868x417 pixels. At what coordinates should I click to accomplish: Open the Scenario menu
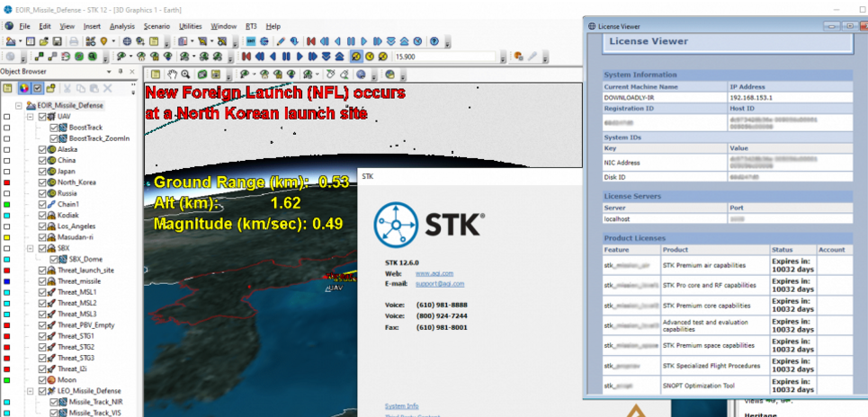tap(157, 26)
